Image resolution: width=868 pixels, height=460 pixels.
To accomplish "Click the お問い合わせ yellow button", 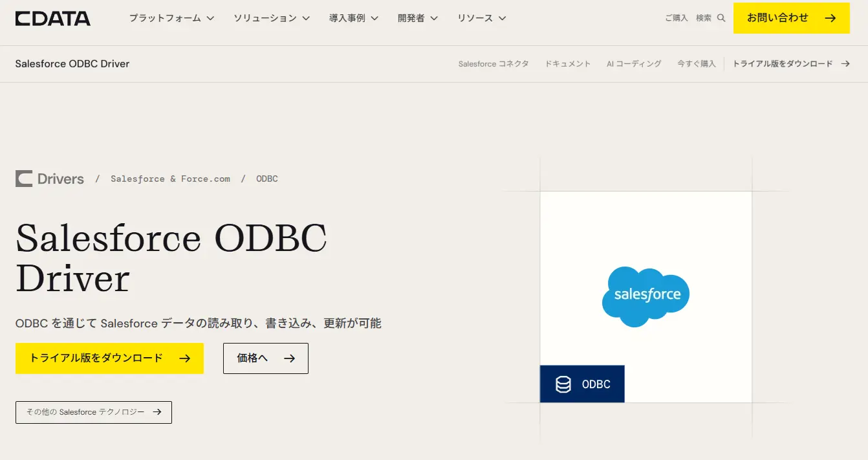I will click(792, 18).
